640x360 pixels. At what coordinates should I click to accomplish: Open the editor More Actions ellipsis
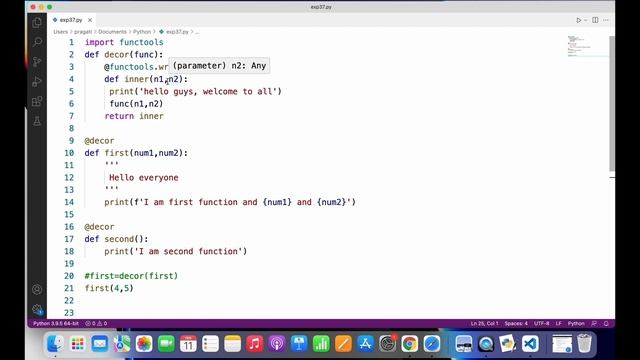click(x=606, y=20)
